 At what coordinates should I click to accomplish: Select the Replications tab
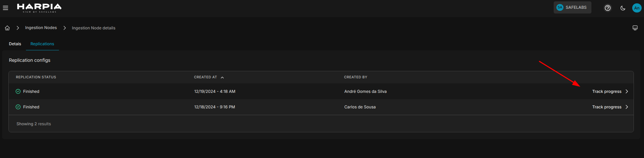42,44
